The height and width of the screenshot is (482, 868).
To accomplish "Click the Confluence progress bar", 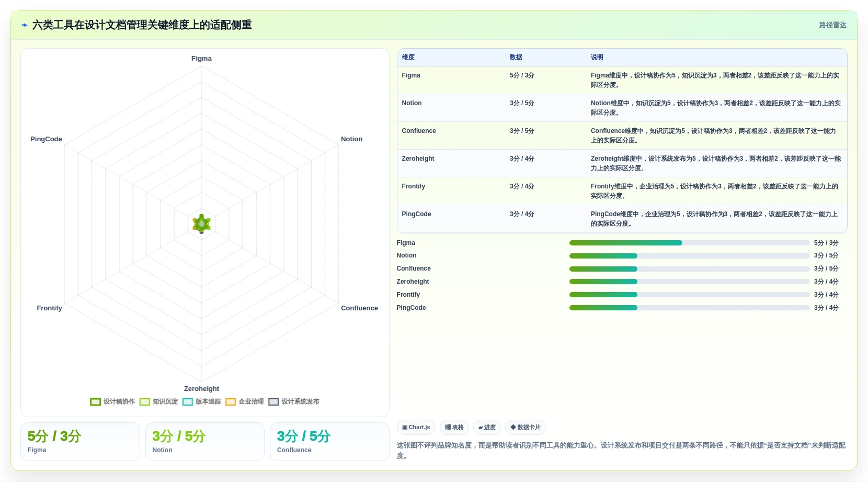I will [689, 269].
